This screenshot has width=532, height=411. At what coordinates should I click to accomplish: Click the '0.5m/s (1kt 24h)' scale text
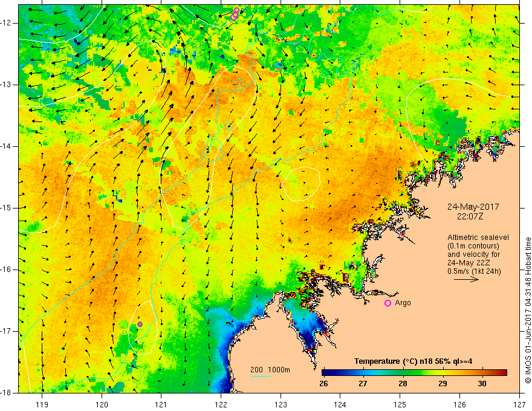coord(474,271)
